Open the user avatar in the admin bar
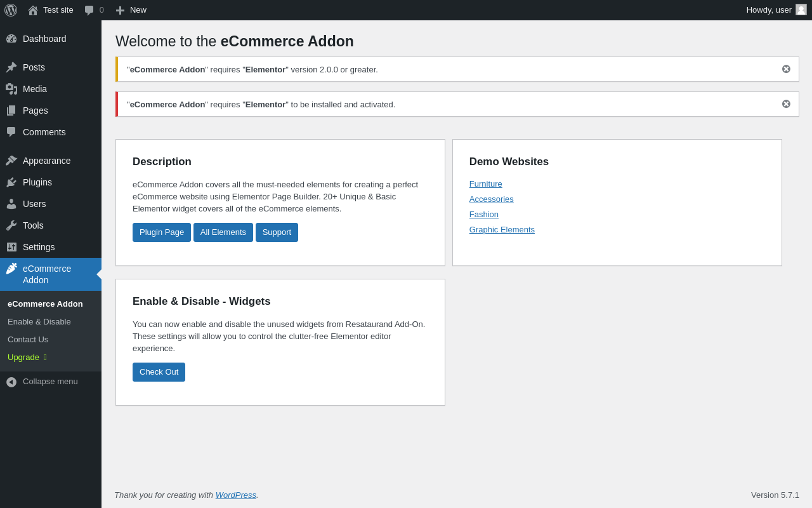 click(x=801, y=10)
